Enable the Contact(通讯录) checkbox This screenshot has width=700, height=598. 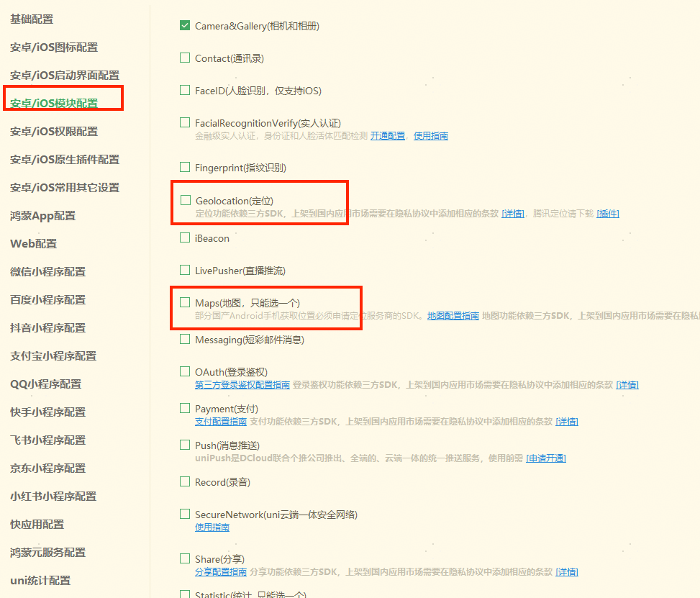coord(185,58)
